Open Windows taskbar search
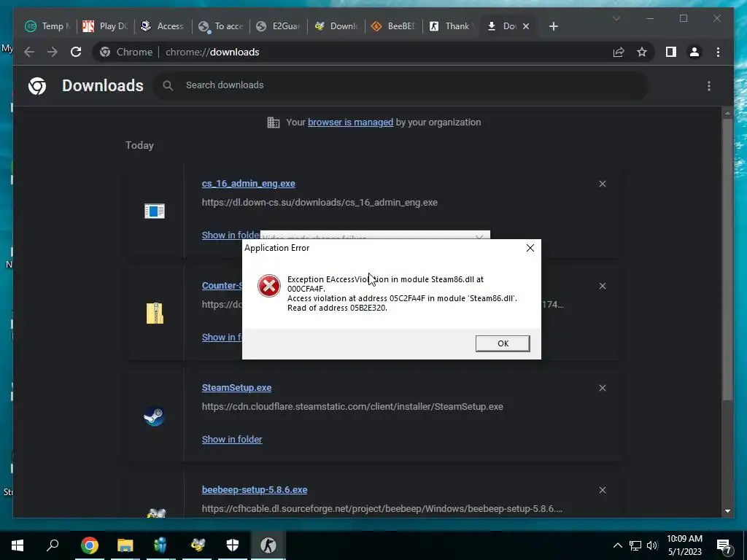Viewport: 747px width, 560px height. coord(53,545)
